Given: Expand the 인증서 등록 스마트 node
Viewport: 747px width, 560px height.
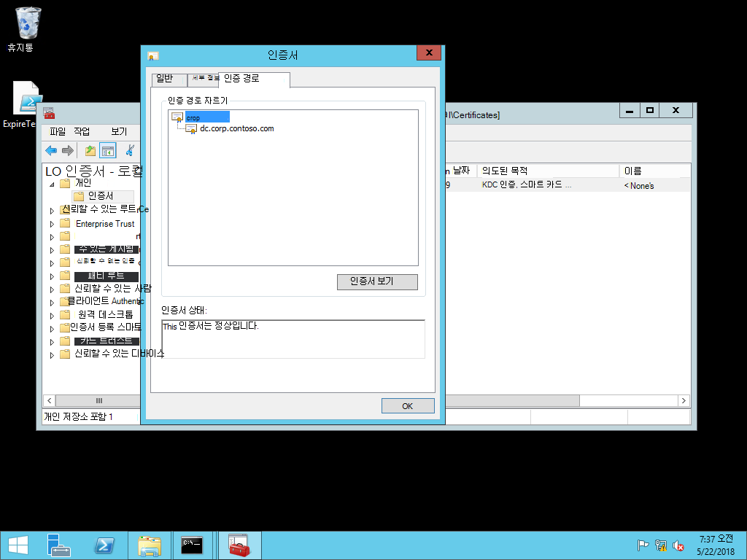Looking at the screenshot, I should (x=52, y=329).
